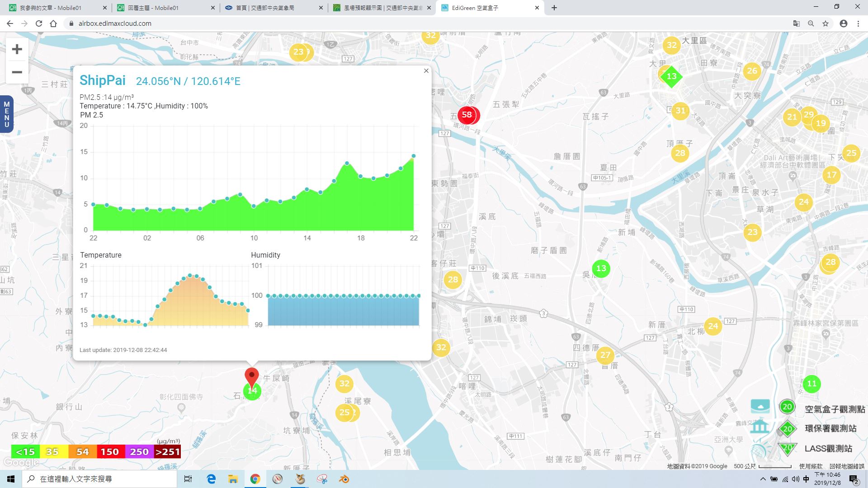Open a new browser tab
This screenshot has height=488, width=868.
tap(554, 8)
